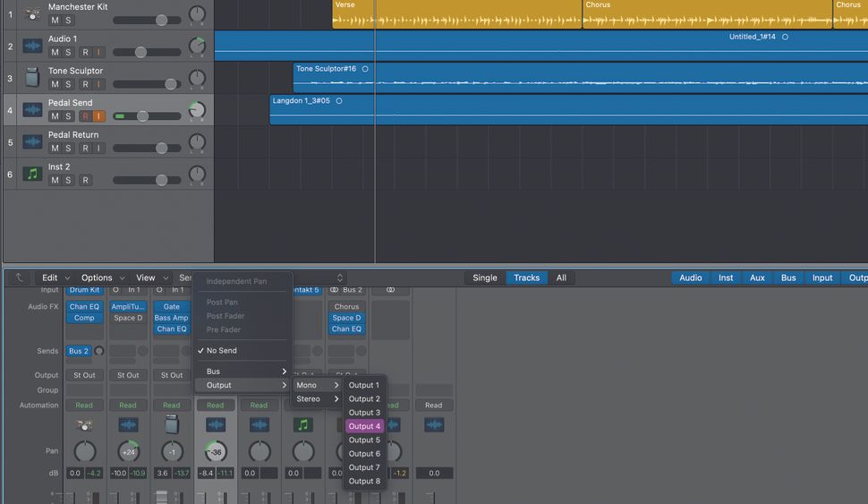The height and width of the screenshot is (504, 868).
Task: Click the Bus 2 send slot
Action: (79, 351)
